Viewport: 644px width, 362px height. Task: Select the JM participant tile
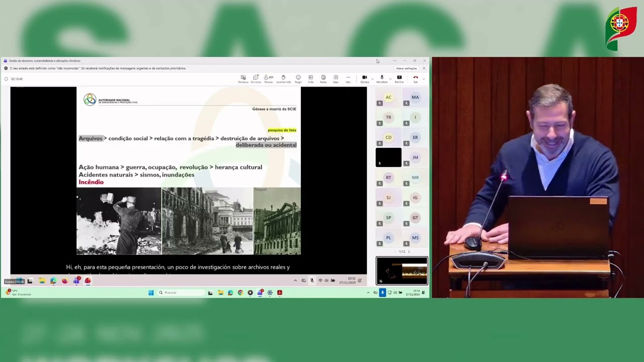click(x=415, y=157)
